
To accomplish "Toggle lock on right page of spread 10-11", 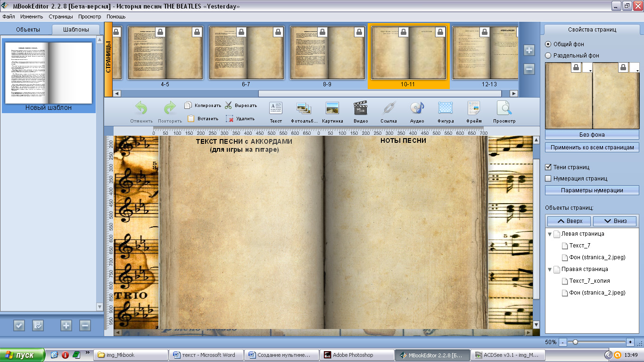I will (441, 32).
